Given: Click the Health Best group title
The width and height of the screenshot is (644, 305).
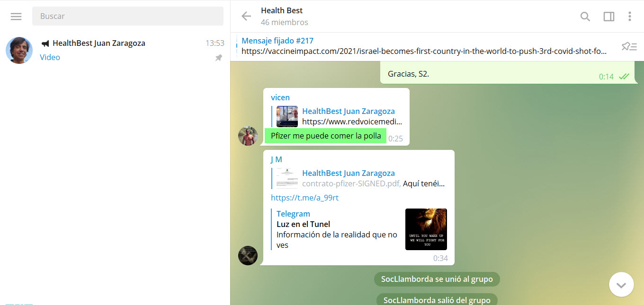Looking at the screenshot, I should [x=282, y=10].
